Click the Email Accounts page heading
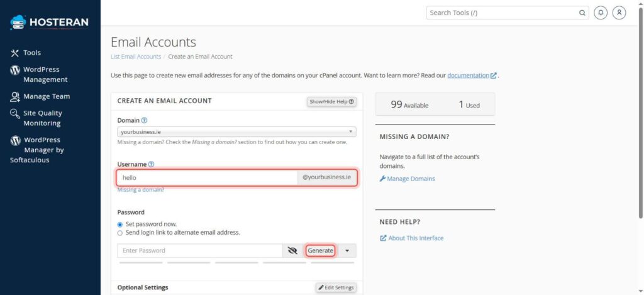The image size is (644, 295). (x=153, y=42)
